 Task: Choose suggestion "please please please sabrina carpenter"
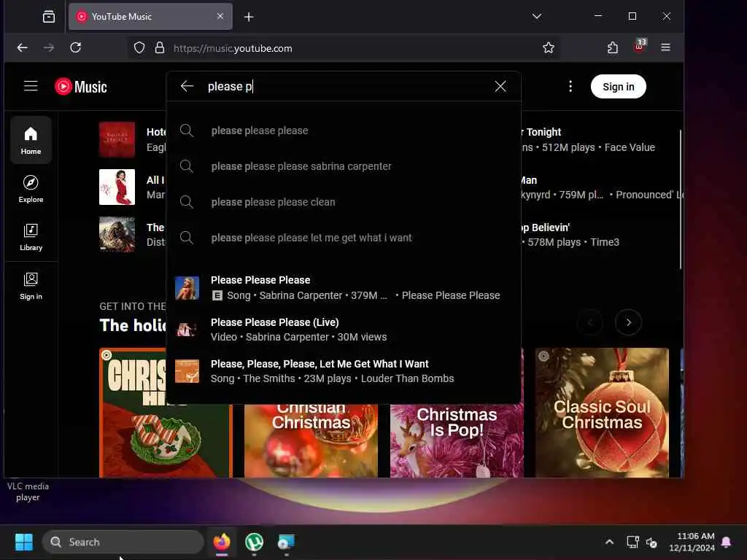click(343, 166)
